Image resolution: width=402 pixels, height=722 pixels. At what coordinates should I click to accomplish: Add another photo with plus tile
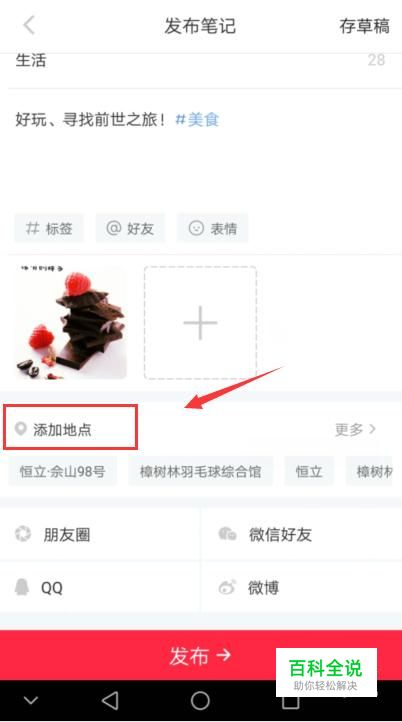(200, 322)
